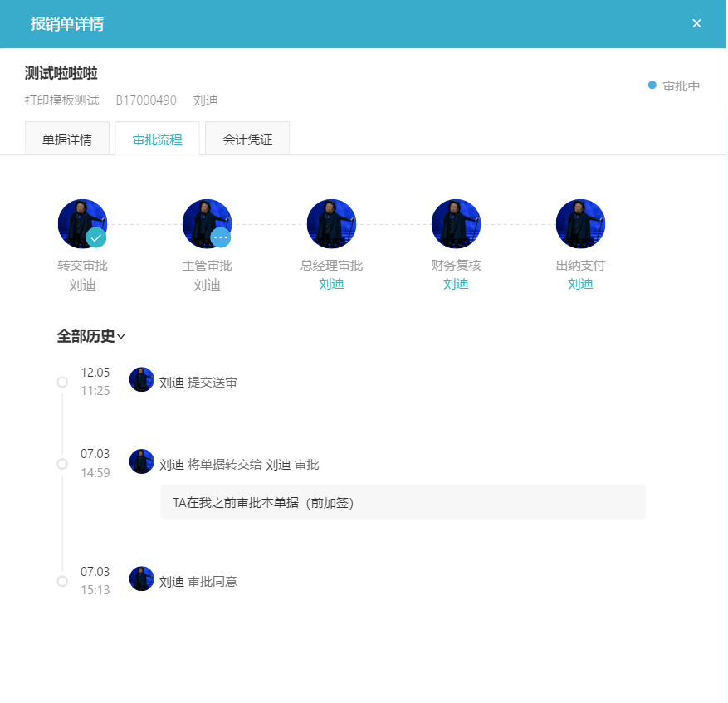The height and width of the screenshot is (703, 728).
Task: Click the 审批中 status indicator
Action: point(674,85)
